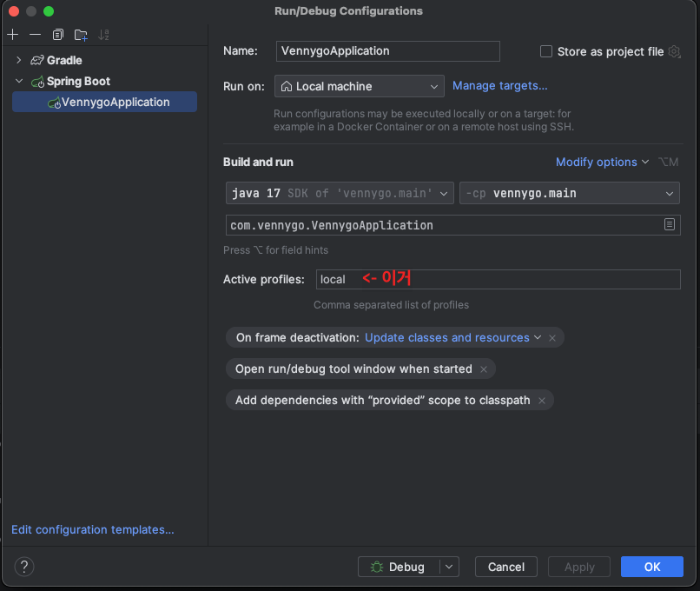Expand the Gradle tree node

[19, 60]
